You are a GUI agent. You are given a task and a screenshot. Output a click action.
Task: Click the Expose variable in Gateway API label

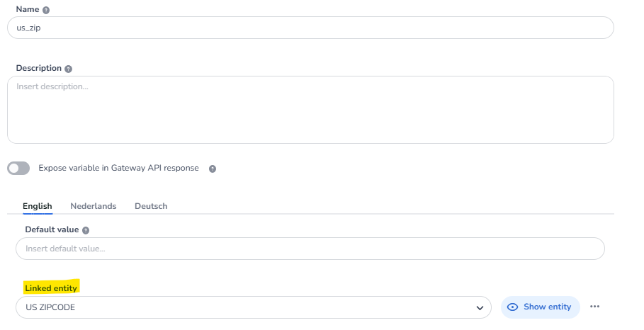click(x=118, y=168)
